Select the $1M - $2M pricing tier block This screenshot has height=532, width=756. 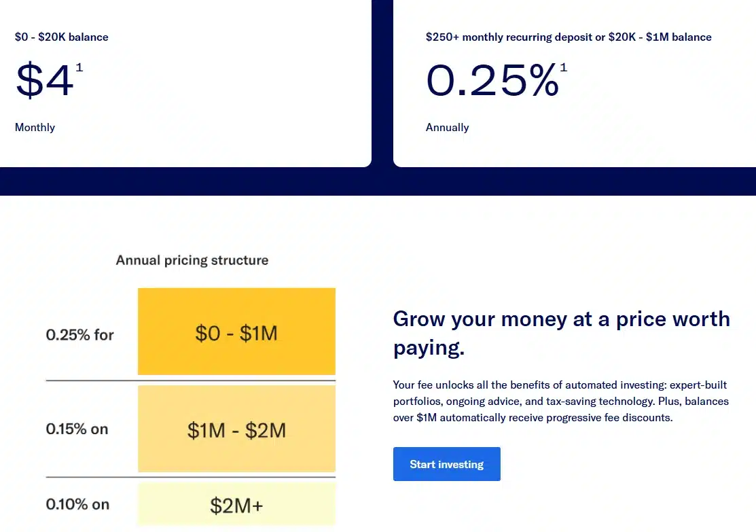(x=236, y=429)
